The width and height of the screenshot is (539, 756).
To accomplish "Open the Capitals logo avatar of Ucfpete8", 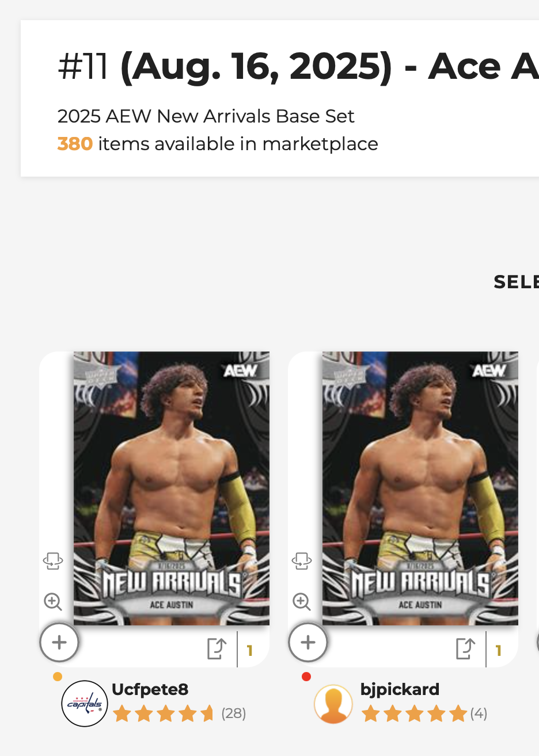I will tap(85, 704).
